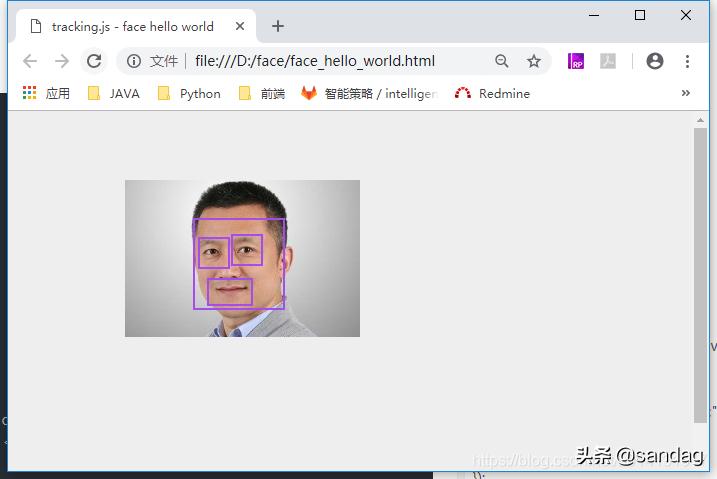
Task: Maximize the browser window
Action: (640, 15)
